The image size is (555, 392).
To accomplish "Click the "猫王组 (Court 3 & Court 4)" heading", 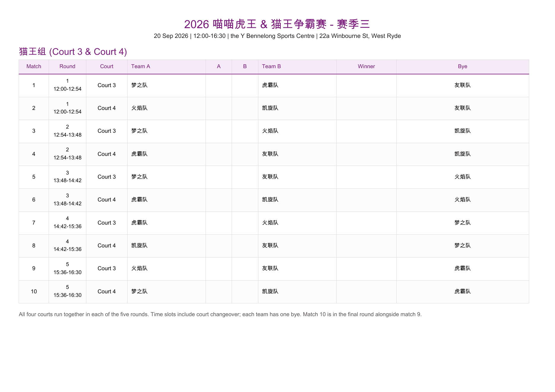I will [x=73, y=52].
